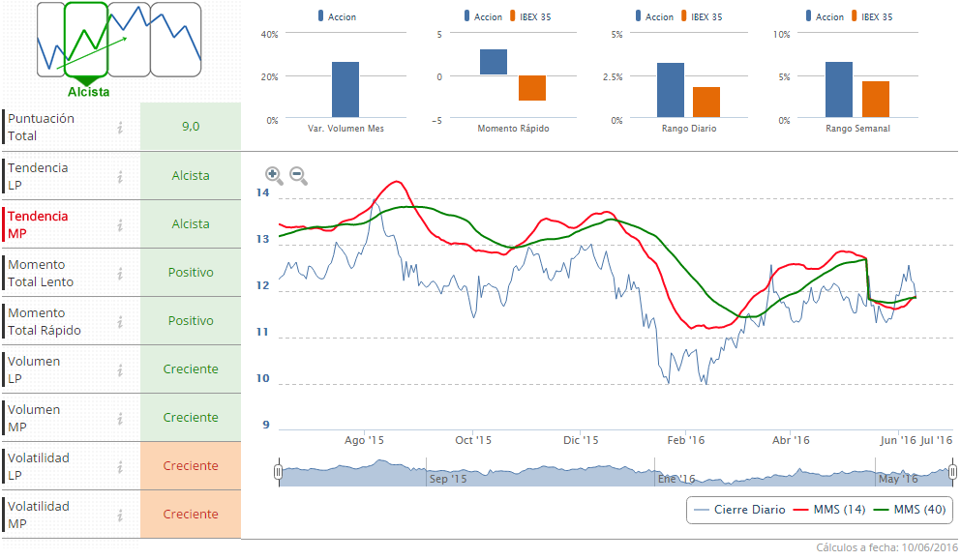
Task: Select the highlighted Alcista trend phase box
Action: coord(86,40)
